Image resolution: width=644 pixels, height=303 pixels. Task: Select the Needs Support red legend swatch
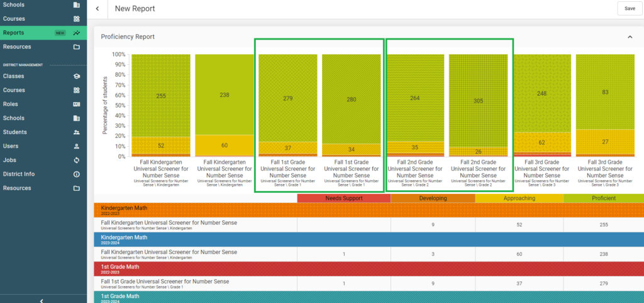(x=344, y=198)
